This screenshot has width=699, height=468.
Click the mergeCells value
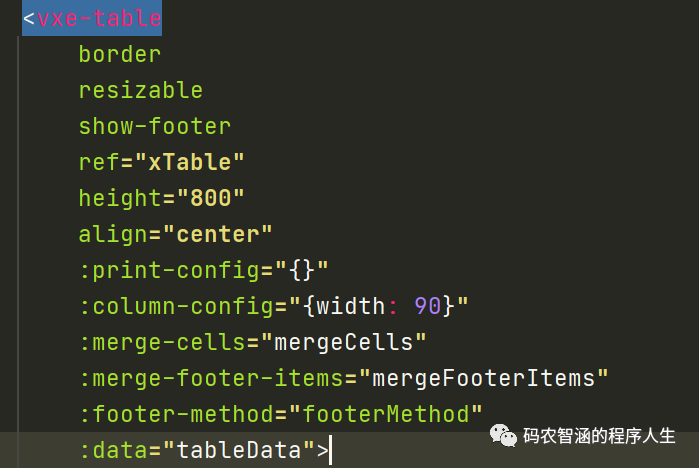point(343,342)
